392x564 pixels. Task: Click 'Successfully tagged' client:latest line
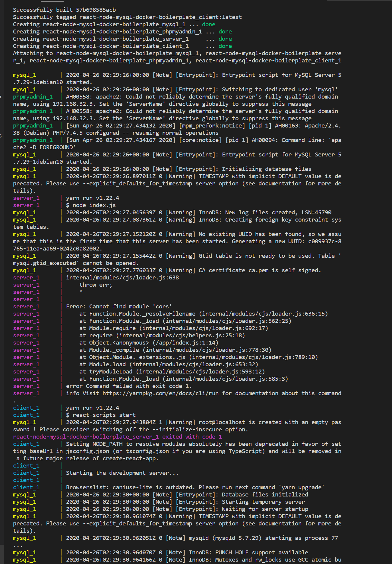coord(127,17)
